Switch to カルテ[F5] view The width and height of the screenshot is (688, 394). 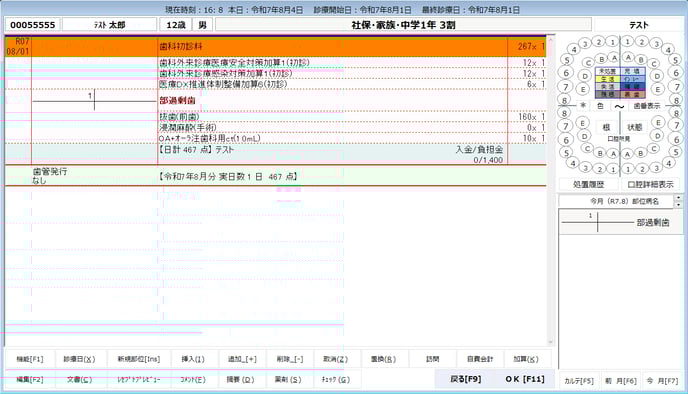[579, 381]
